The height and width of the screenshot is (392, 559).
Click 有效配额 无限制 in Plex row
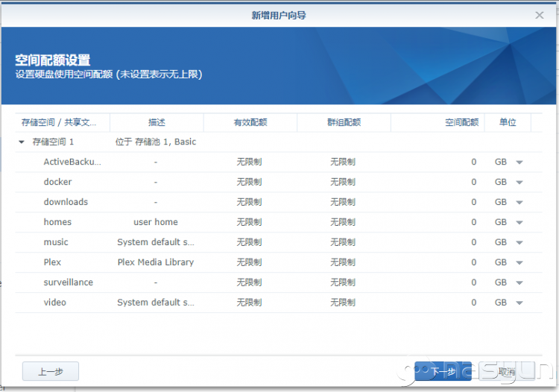pyautogui.click(x=249, y=262)
